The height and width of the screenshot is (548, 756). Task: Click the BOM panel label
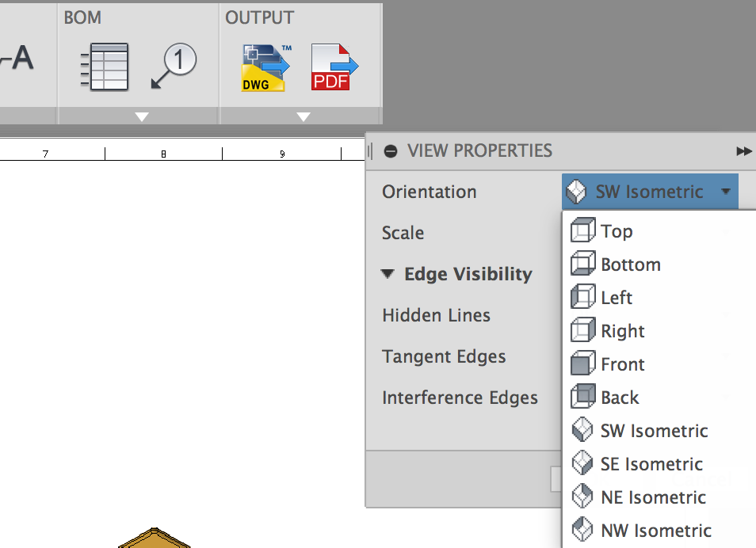(x=82, y=18)
